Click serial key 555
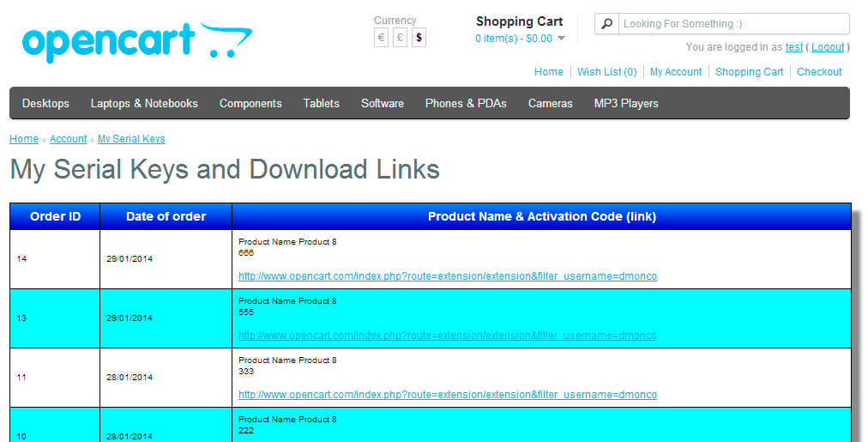This screenshot has height=442, width=868. 246,312
